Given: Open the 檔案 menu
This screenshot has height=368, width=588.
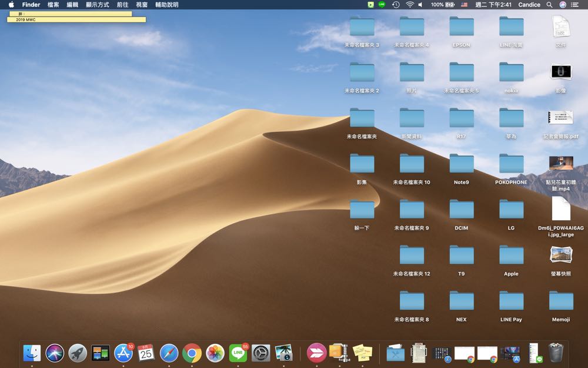Looking at the screenshot, I should 53,5.
